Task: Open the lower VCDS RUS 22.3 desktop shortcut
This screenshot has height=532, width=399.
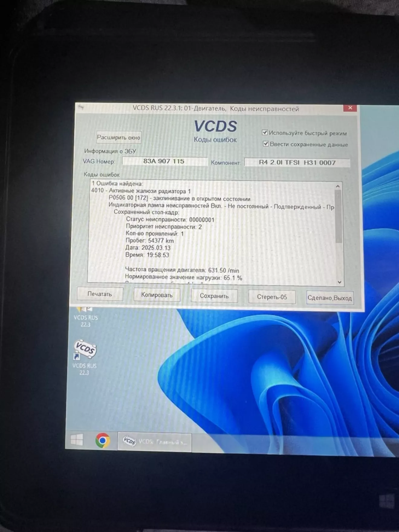Action: 85,357
